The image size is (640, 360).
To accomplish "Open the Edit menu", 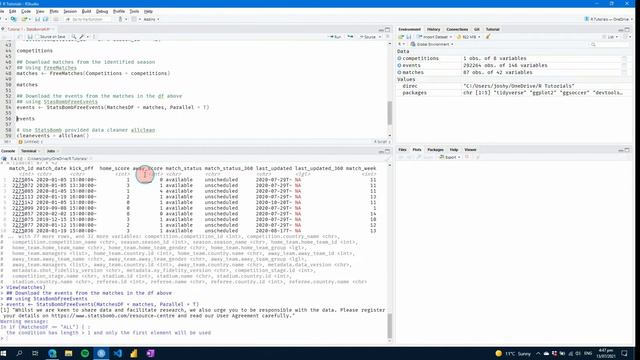I will pyautogui.click(x=13, y=11).
